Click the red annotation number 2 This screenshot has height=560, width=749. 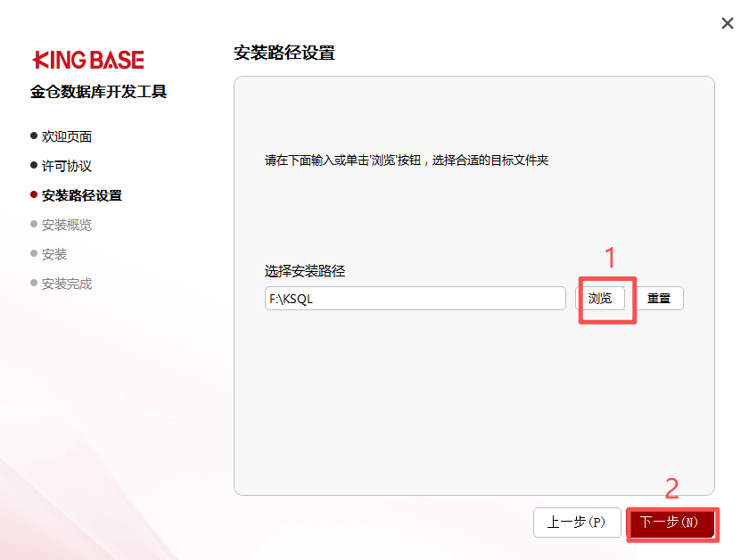point(672,489)
